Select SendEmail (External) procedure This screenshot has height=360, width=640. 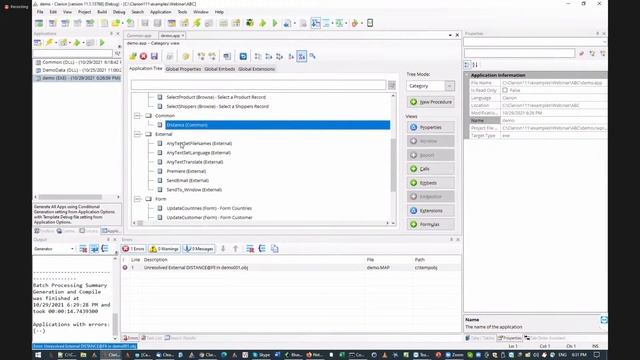click(187, 180)
